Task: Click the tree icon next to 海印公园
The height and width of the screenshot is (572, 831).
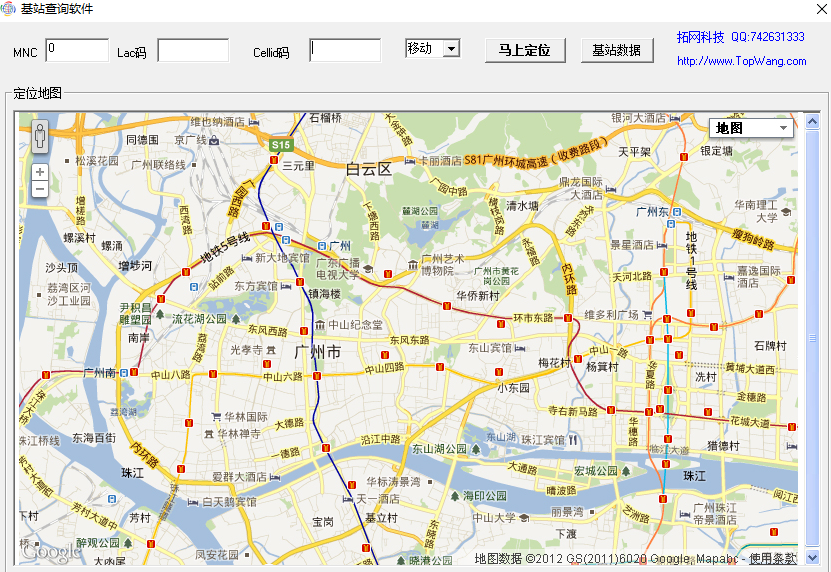Action: (454, 496)
